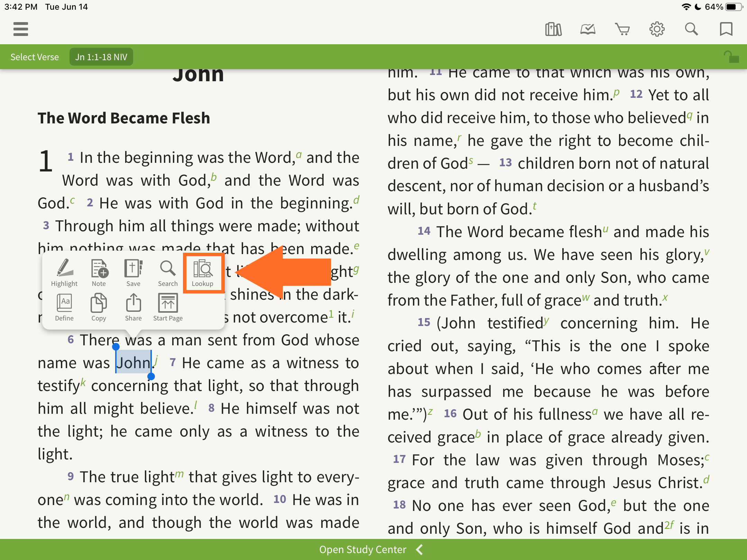Tap verse number 14

coord(424,231)
